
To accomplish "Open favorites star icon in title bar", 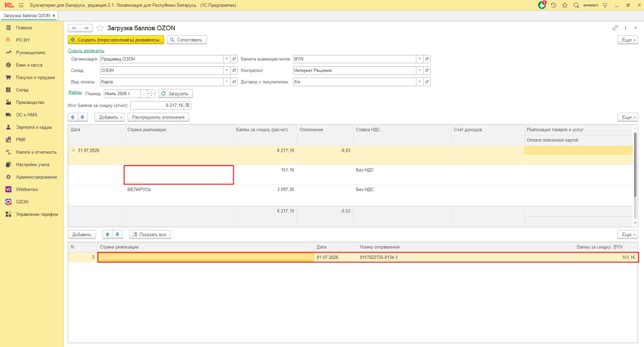I will [565, 5].
